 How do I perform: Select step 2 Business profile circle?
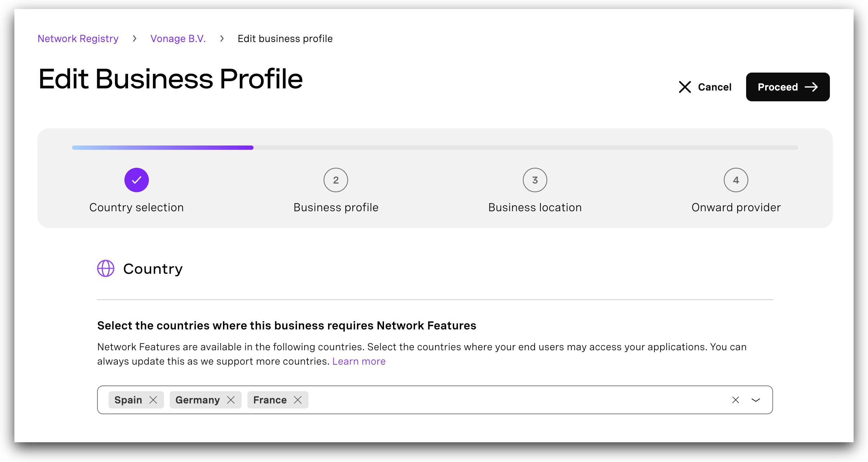point(335,180)
